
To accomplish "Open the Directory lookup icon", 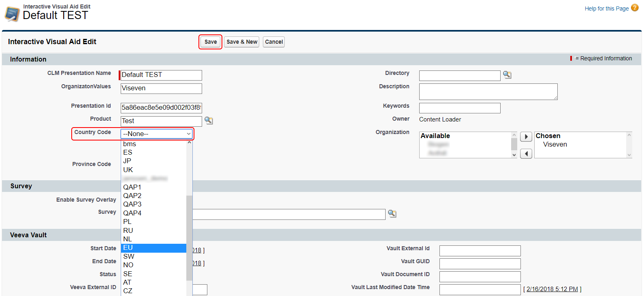I will [x=507, y=75].
